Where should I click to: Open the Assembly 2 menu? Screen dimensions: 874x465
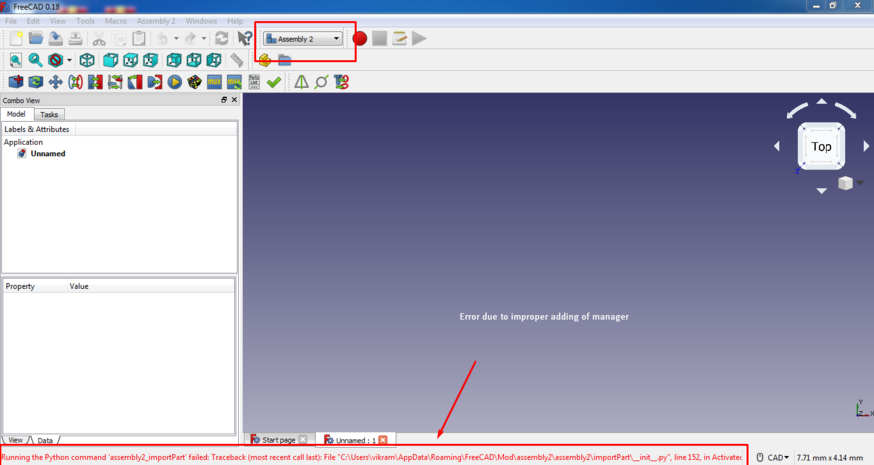[156, 21]
